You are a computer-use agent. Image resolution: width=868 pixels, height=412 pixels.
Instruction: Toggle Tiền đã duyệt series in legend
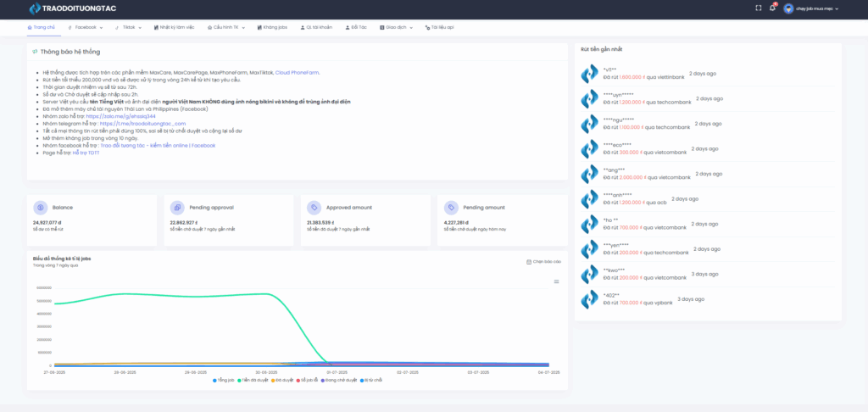[x=254, y=381]
